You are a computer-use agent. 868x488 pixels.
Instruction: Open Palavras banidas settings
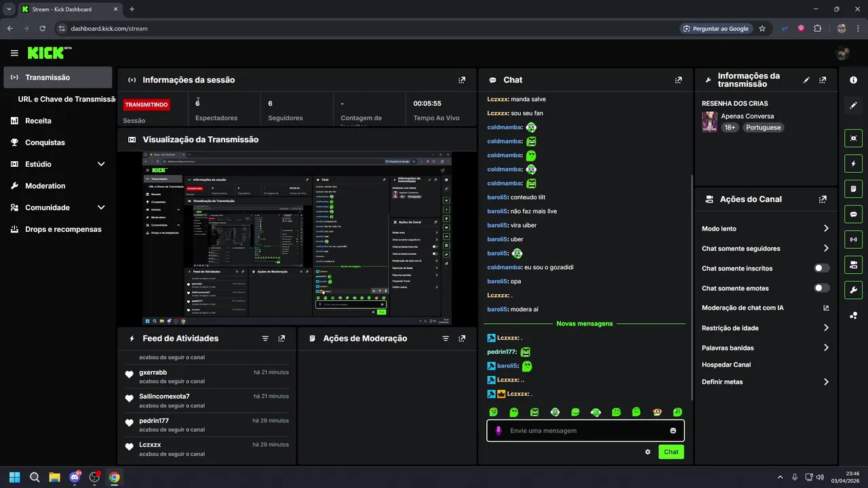tap(766, 348)
